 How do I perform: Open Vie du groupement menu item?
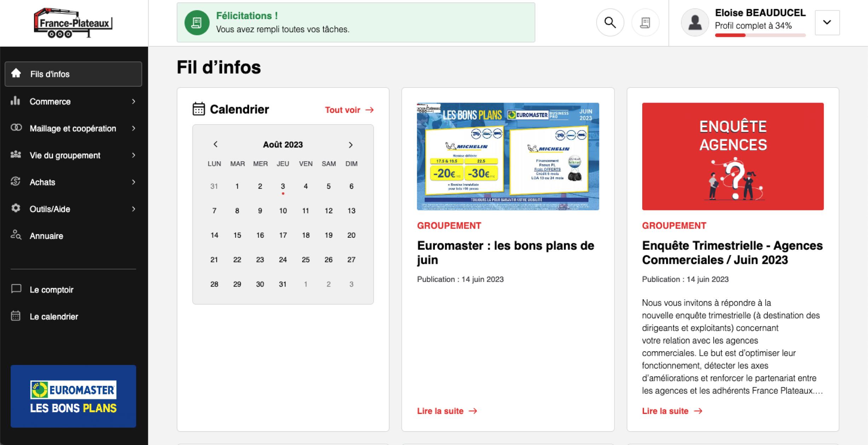pyautogui.click(x=73, y=155)
